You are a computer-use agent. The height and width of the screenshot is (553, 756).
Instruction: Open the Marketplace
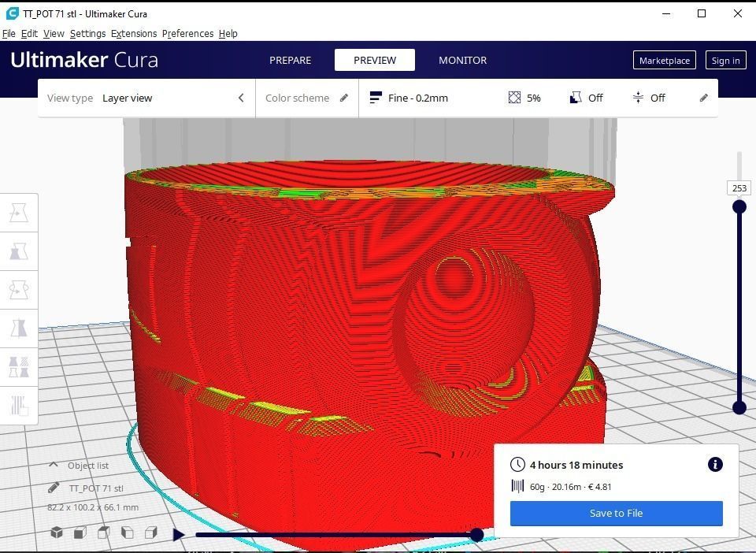(x=664, y=61)
